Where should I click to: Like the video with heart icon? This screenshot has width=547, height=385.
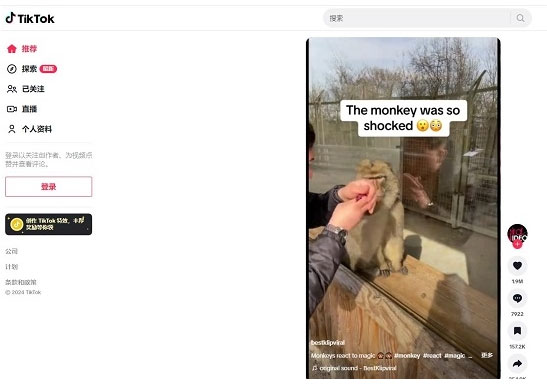[x=517, y=266]
